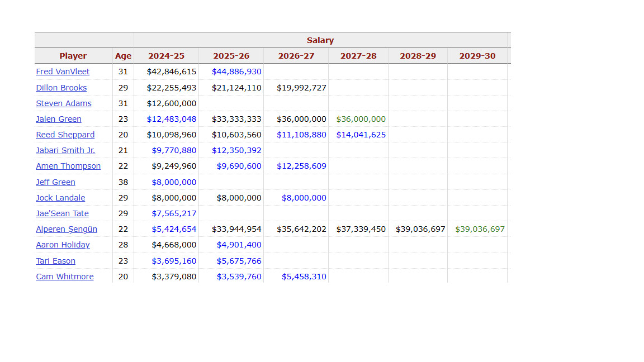Select Reed Sheppard's $11,108,880 salary
The image size is (644, 362).
(301, 135)
